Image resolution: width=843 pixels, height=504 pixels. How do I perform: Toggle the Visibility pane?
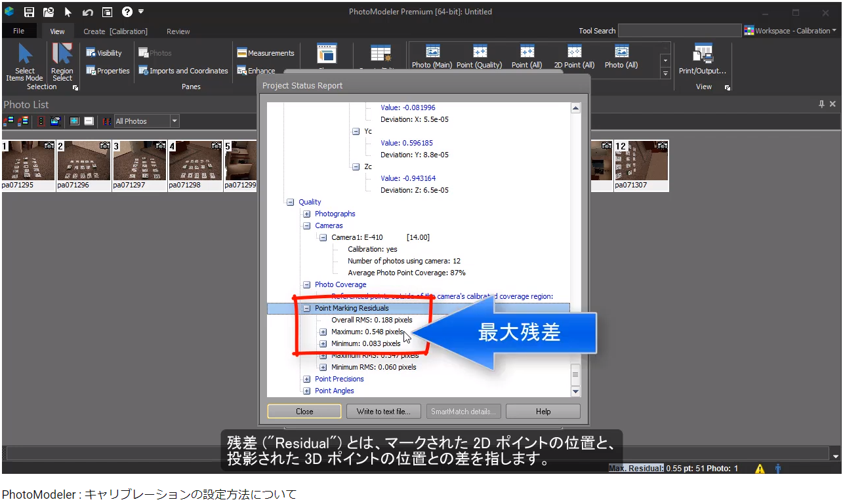(x=104, y=53)
